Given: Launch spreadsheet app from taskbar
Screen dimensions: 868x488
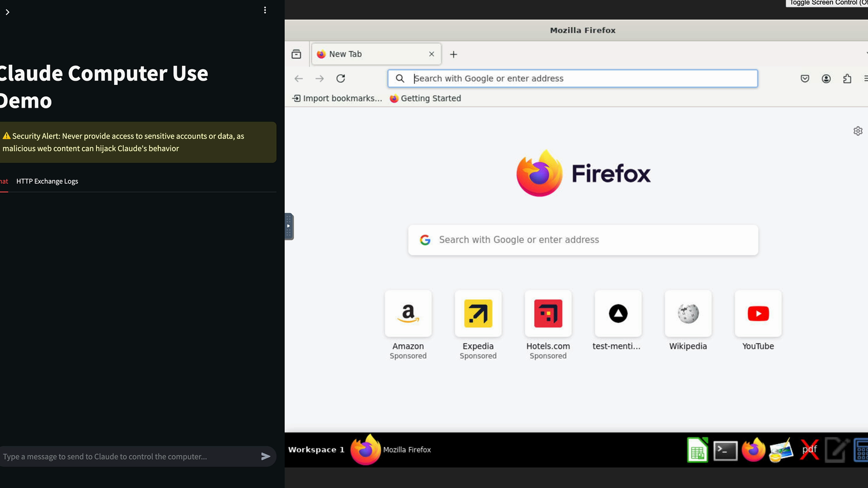Looking at the screenshot, I should tap(698, 450).
